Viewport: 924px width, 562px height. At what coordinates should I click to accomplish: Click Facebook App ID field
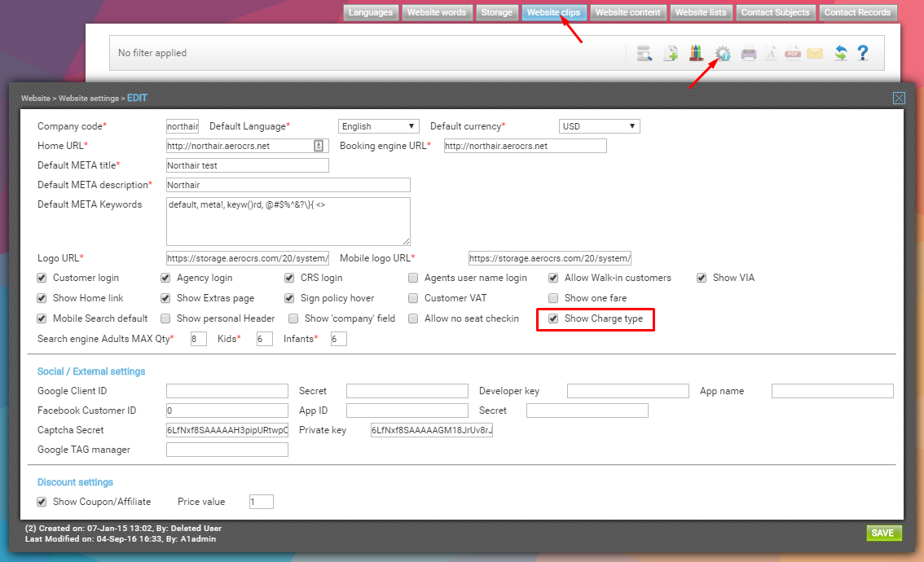coord(407,411)
